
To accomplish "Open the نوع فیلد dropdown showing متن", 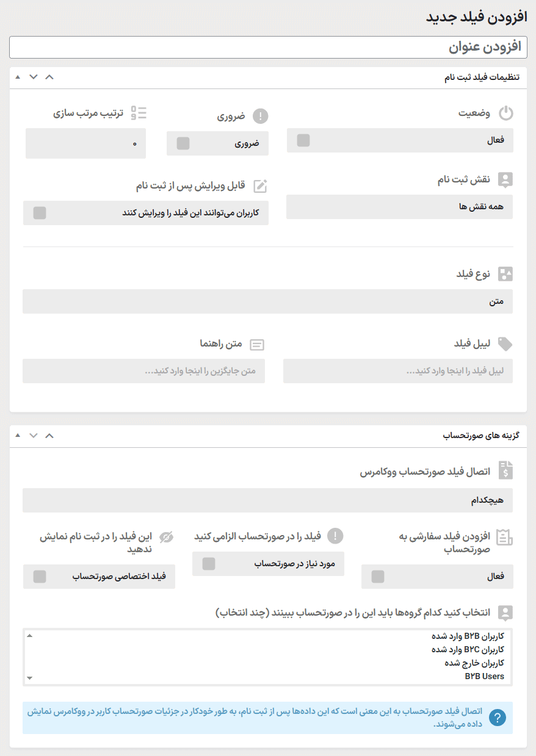I will [x=268, y=301].
